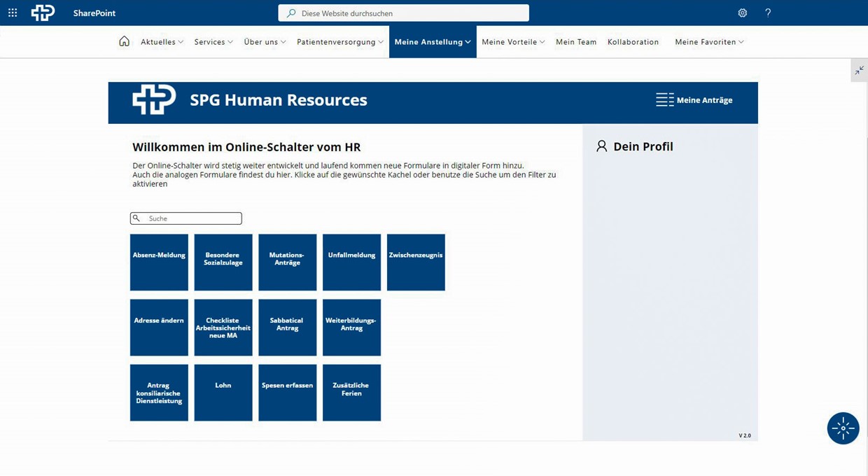This screenshot has width=868, height=476.
Task: Click the help question mark icon
Action: 768,13
